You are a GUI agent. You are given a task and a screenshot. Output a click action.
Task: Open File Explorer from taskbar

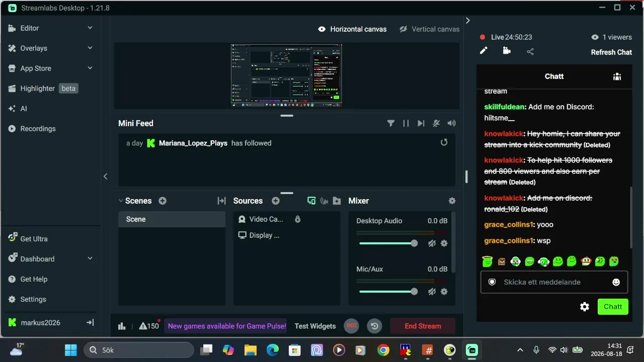pyautogui.click(x=251, y=350)
